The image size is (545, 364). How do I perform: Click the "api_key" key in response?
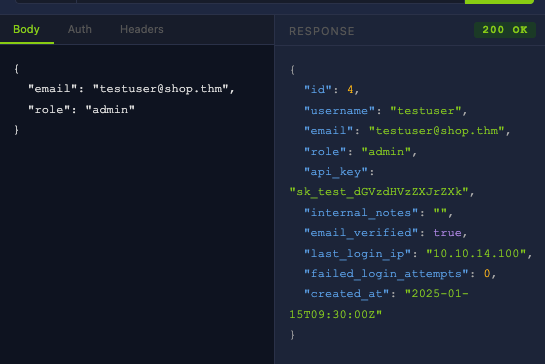(336, 172)
